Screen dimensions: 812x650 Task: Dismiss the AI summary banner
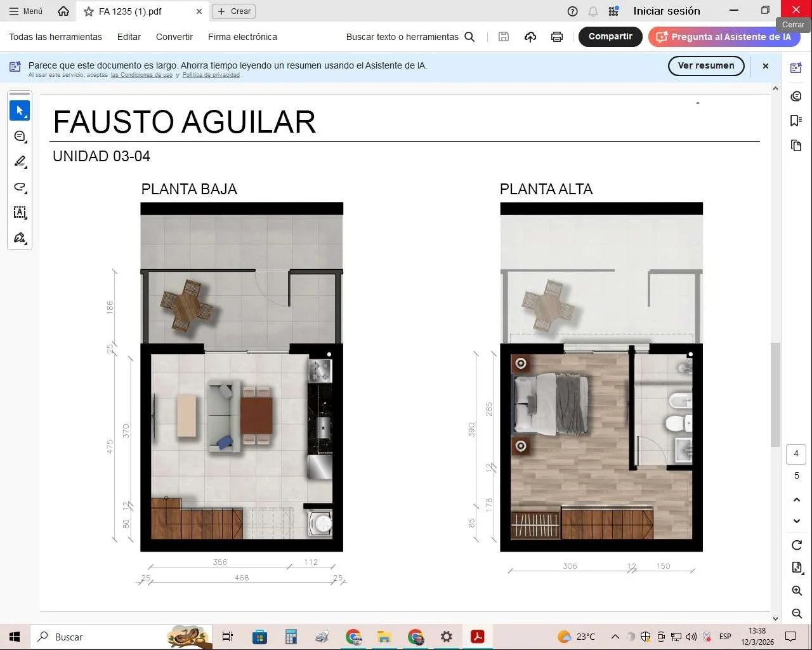[x=765, y=66]
